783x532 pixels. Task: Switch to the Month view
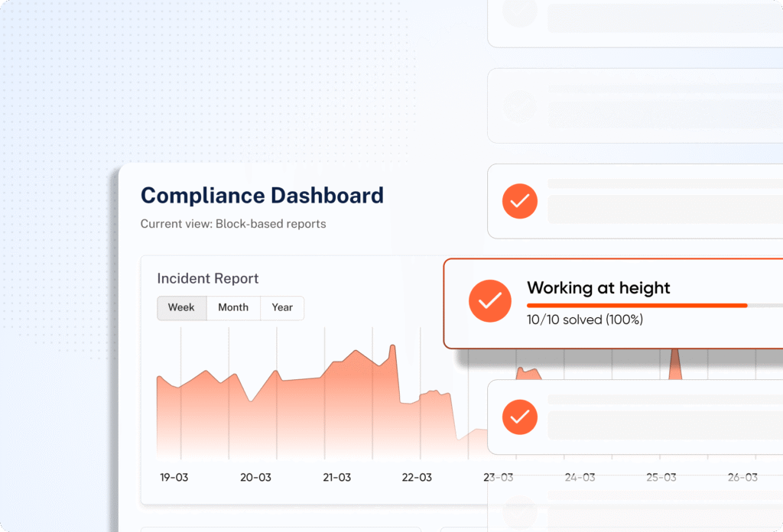pyautogui.click(x=233, y=307)
